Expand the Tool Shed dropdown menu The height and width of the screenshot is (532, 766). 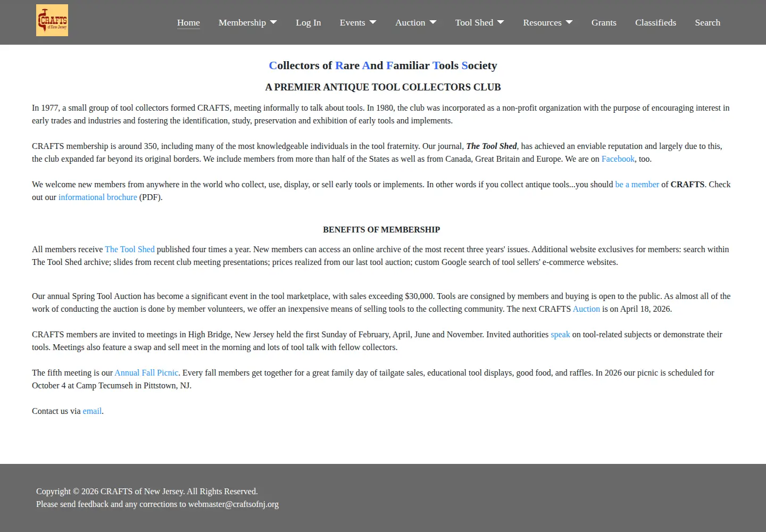(480, 22)
